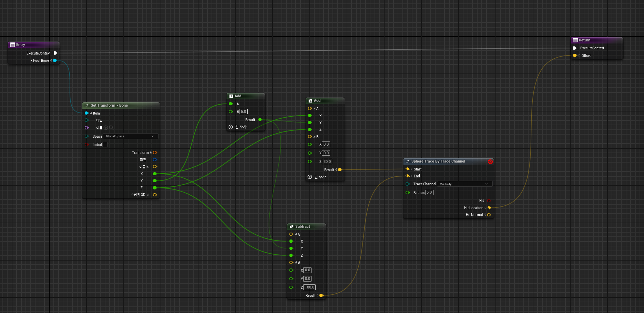Click the Result pin of the vector Add node
644x313 pixels.
click(340, 170)
